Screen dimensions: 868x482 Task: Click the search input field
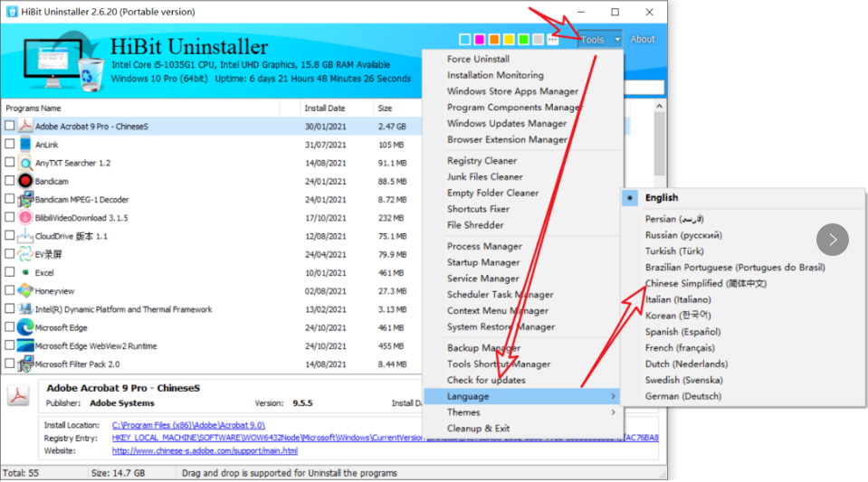[644, 88]
